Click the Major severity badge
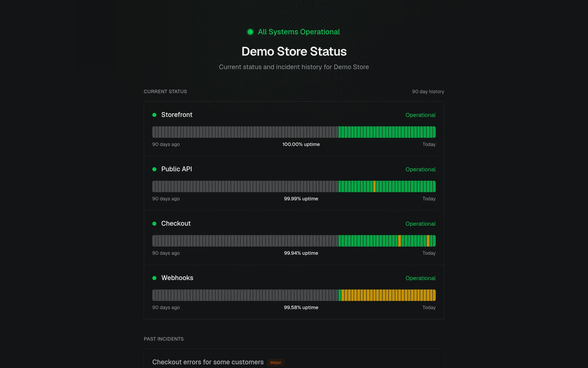 (x=276, y=362)
